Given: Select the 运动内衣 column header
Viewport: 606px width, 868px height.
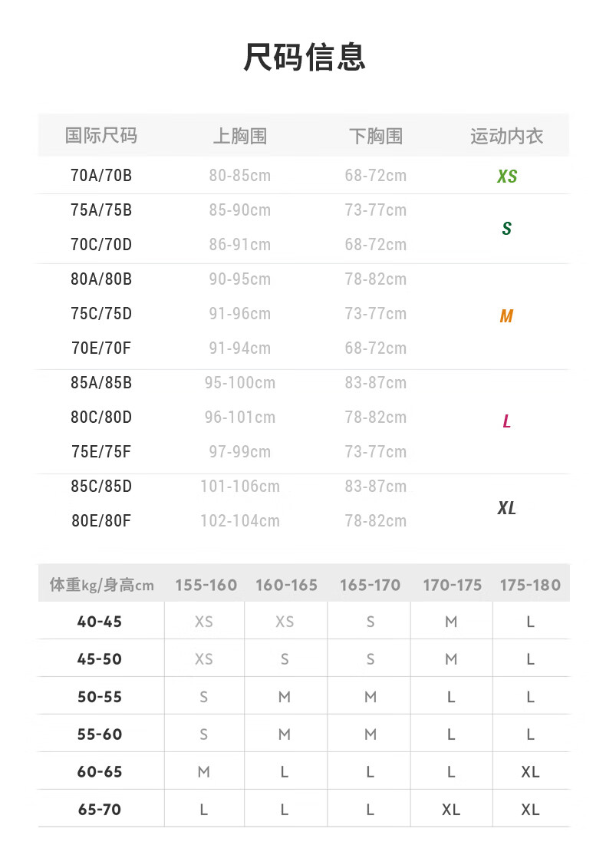Looking at the screenshot, I should point(506,136).
